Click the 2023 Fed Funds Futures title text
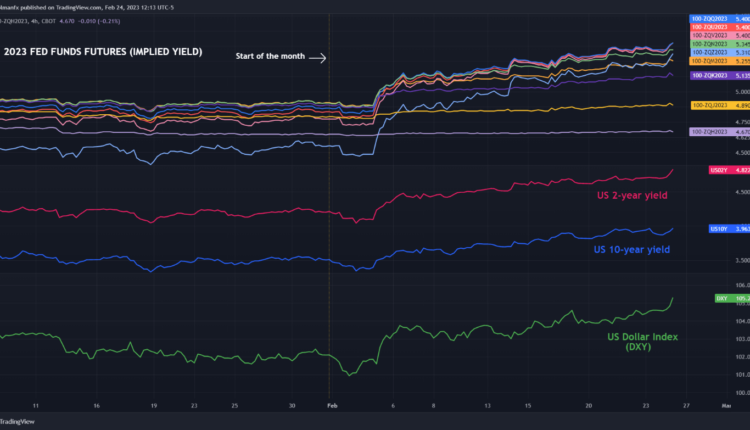Viewport: 750px width, 430px height. [100, 51]
